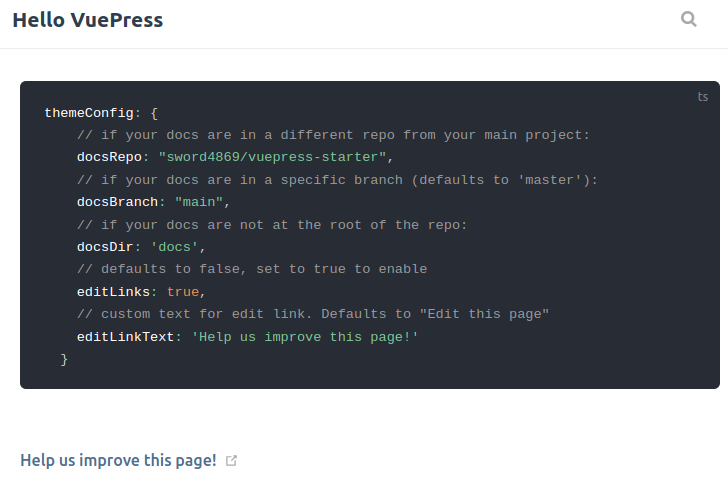Screen dimensions: 728x481
Task: Click the true value after editLinks
Action: coord(182,292)
